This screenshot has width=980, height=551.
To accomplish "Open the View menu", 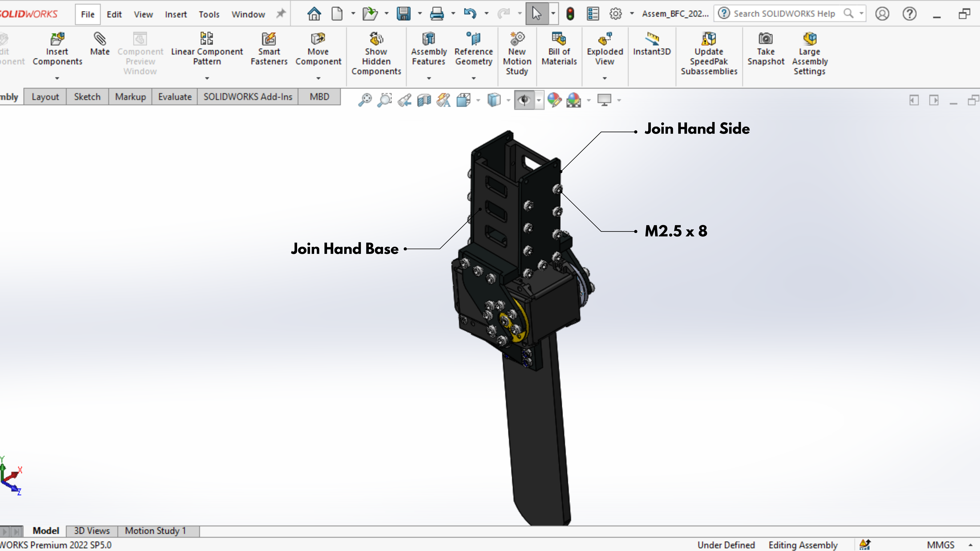I will point(143,15).
